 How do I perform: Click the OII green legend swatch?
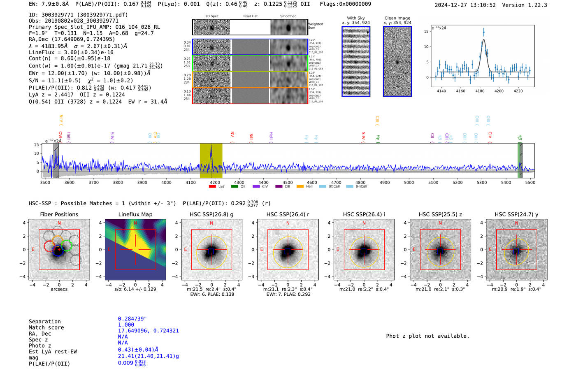pos(235,186)
